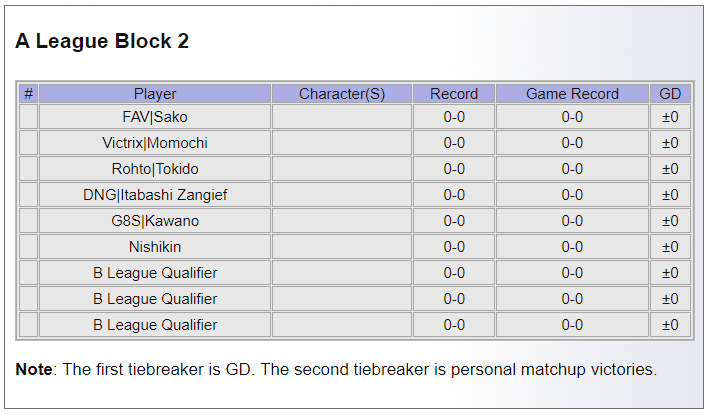Screen dimensions: 708x415
Task: Click the bold Note label below table
Action: 34,370
